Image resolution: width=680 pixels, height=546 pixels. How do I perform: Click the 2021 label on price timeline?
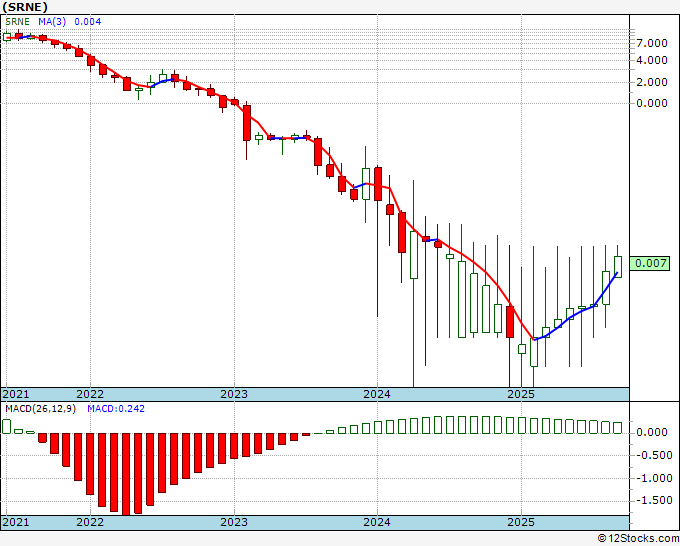(16, 394)
